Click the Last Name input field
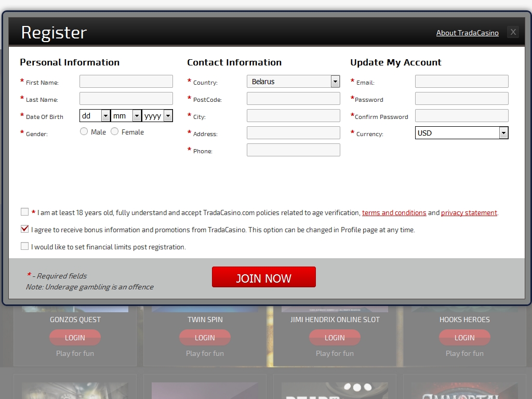532x399 pixels. tap(126, 99)
